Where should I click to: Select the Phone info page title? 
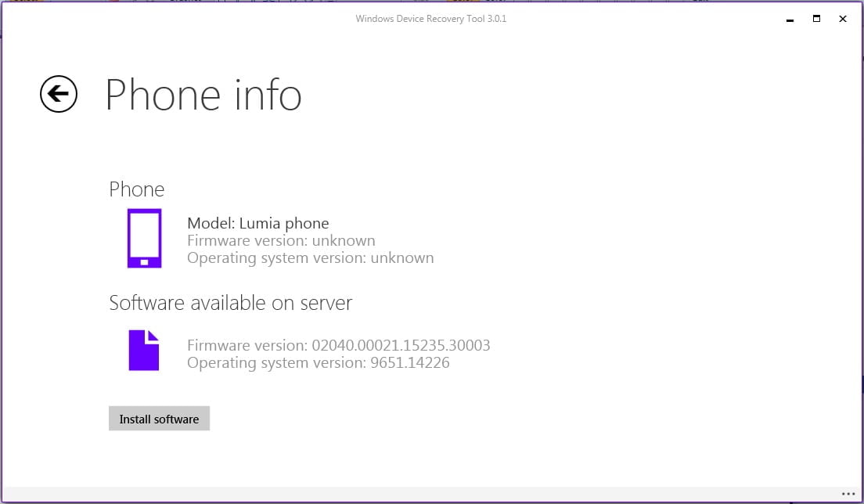click(203, 95)
